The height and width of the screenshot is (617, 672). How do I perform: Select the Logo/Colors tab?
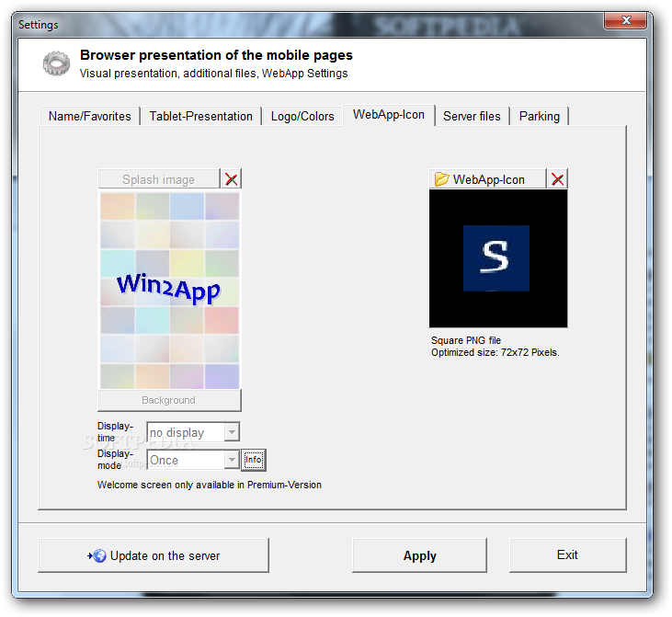click(302, 116)
